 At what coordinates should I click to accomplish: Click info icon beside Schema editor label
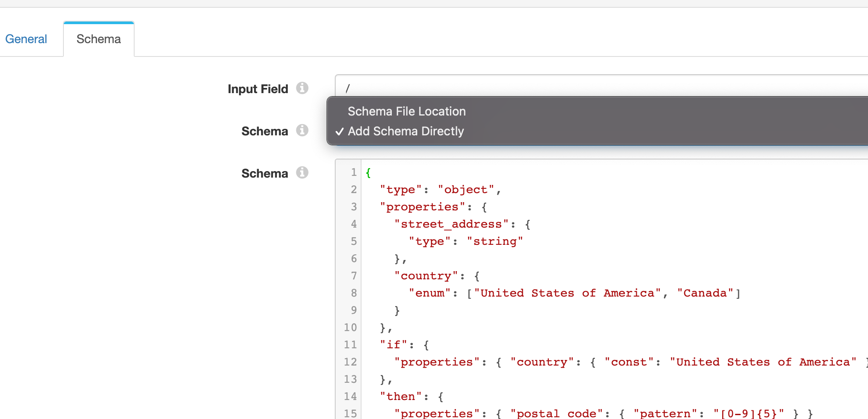(x=302, y=172)
